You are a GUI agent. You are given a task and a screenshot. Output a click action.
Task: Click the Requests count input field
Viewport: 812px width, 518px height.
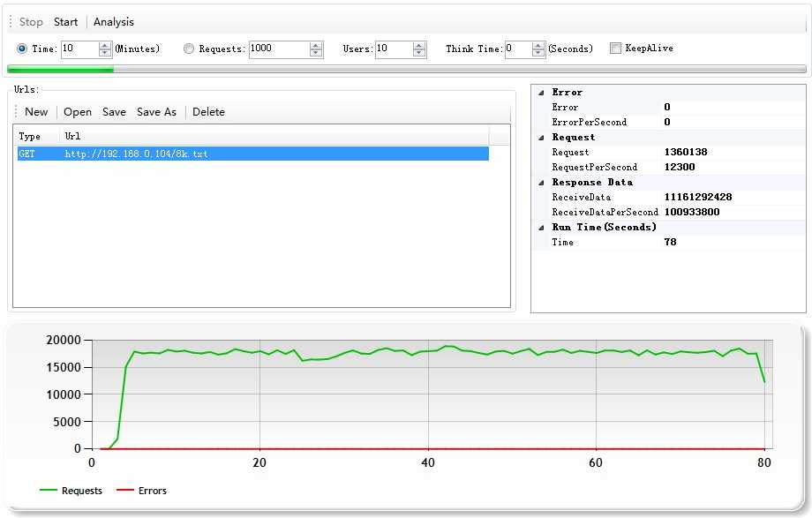tap(279, 49)
